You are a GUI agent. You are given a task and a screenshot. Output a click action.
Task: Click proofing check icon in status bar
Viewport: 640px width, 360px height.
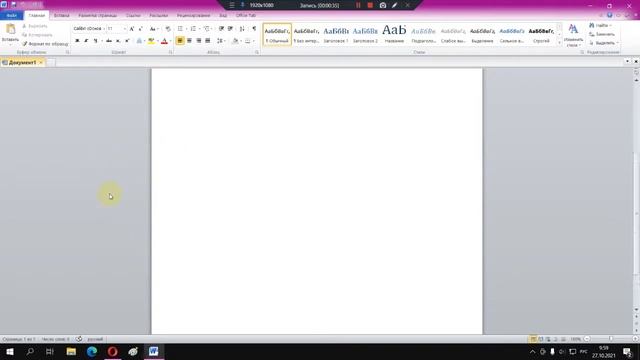(x=79, y=339)
